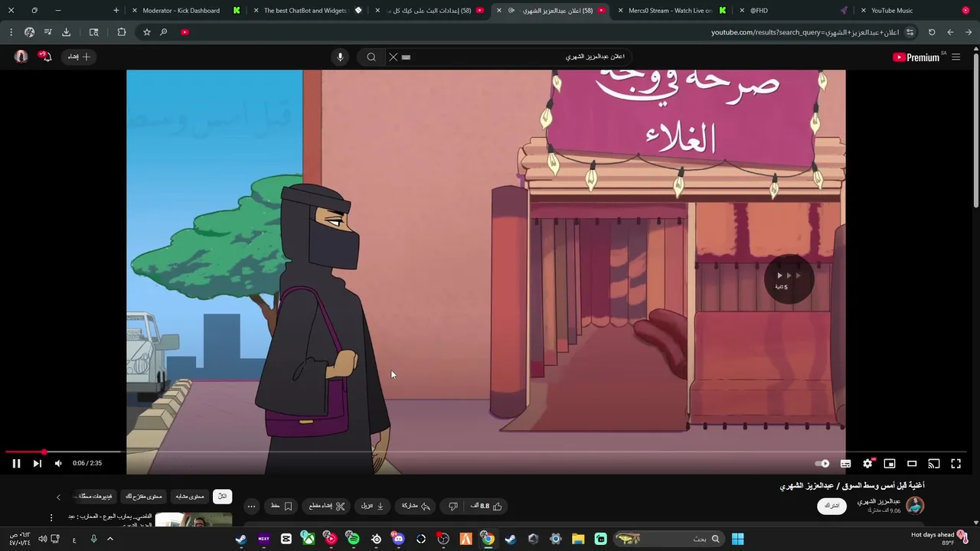Select the فيديوهات محمّلة filter chip
980x551 pixels.
95,497
